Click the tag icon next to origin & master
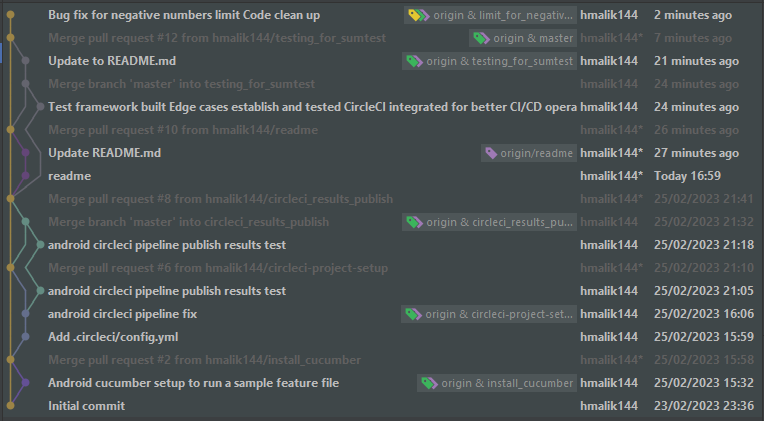764x421 pixels. [x=481, y=38]
